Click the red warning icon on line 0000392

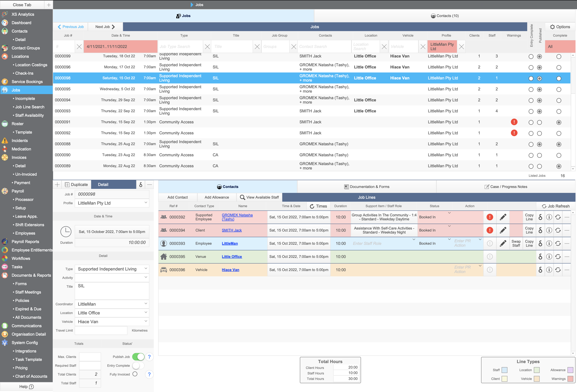(490, 217)
